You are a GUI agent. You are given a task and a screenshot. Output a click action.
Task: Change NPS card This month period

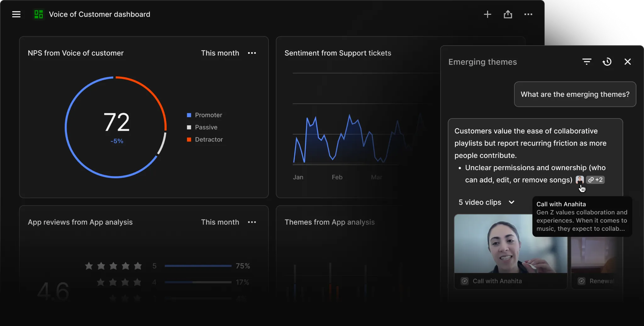(220, 53)
